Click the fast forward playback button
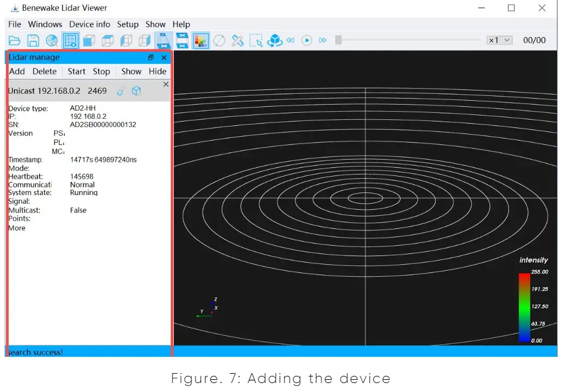 (x=323, y=40)
